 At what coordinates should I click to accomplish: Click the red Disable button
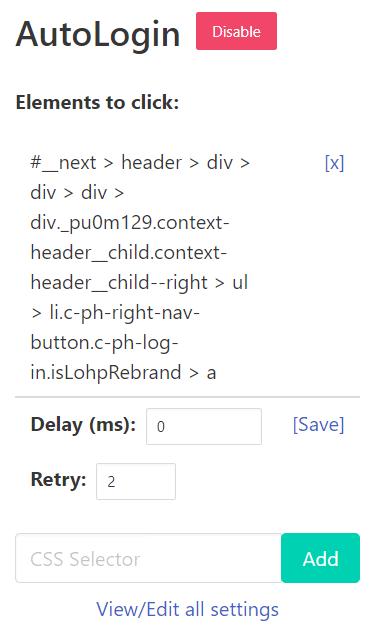click(x=236, y=31)
